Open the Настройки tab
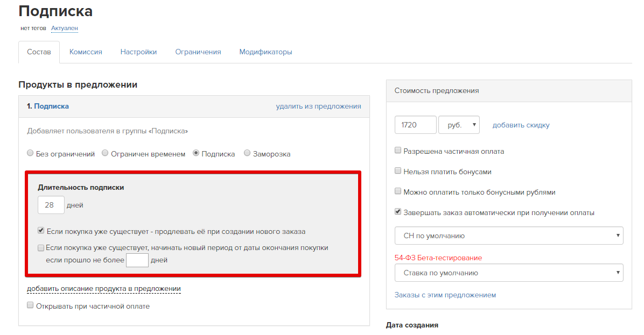 pyautogui.click(x=138, y=52)
